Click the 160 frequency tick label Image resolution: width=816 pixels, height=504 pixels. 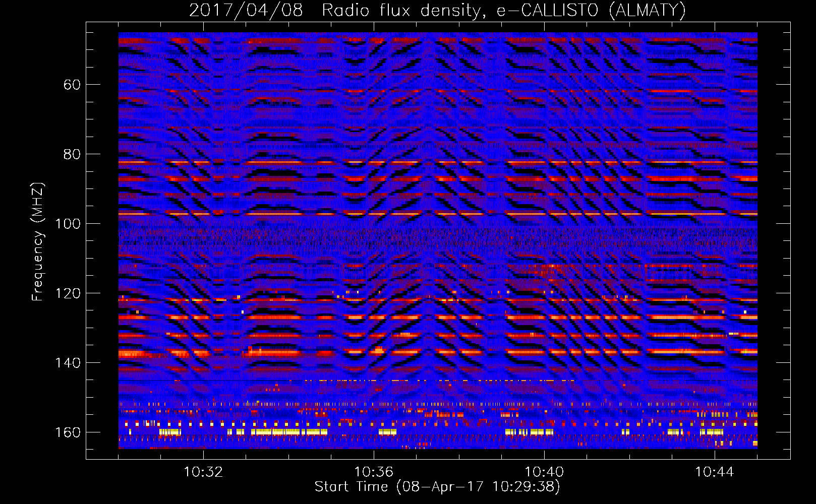[x=68, y=432]
